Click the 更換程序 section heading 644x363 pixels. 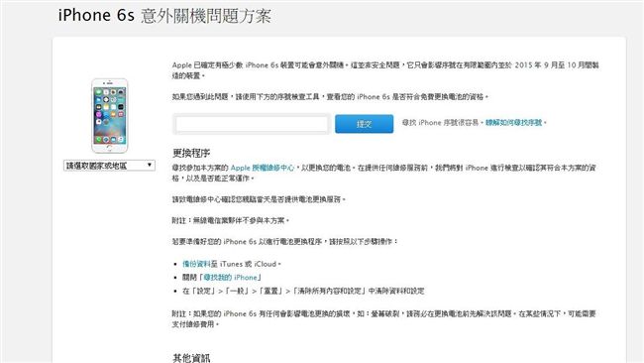click(x=191, y=154)
